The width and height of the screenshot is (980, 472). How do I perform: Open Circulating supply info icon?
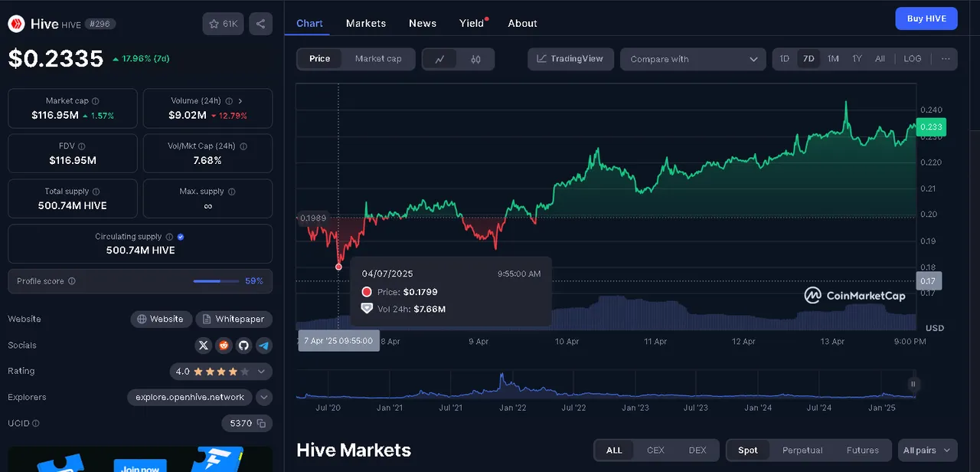click(x=170, y=237)
